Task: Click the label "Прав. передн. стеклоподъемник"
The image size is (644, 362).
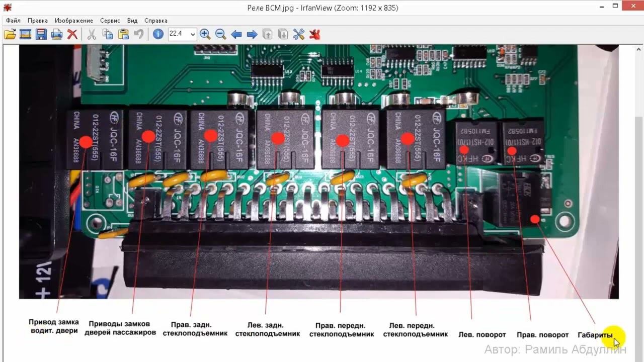Action: (342, 330)
